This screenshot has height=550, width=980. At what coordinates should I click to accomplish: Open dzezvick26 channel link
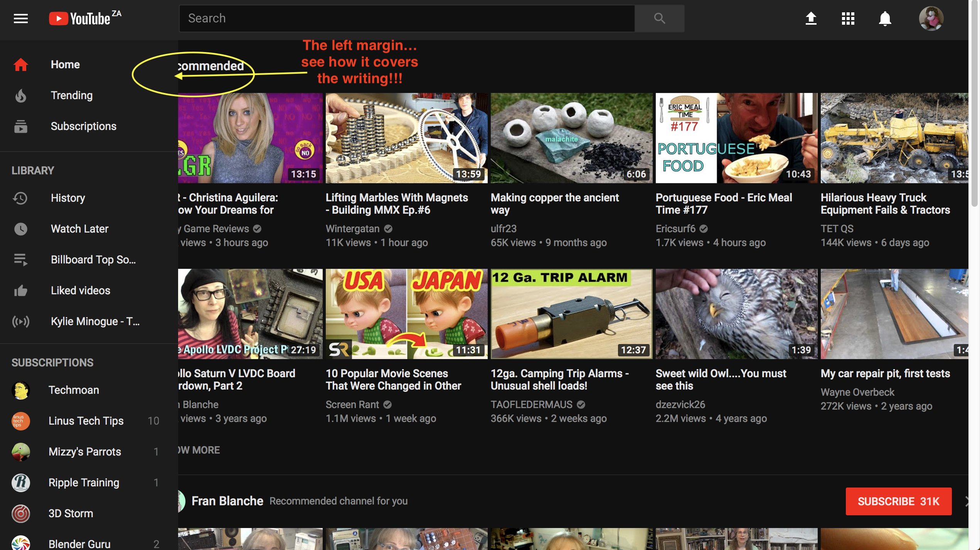(680, 405)
